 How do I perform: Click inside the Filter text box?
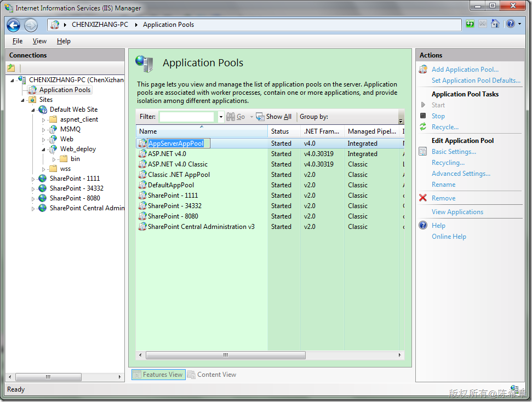(x=187, y=117)
